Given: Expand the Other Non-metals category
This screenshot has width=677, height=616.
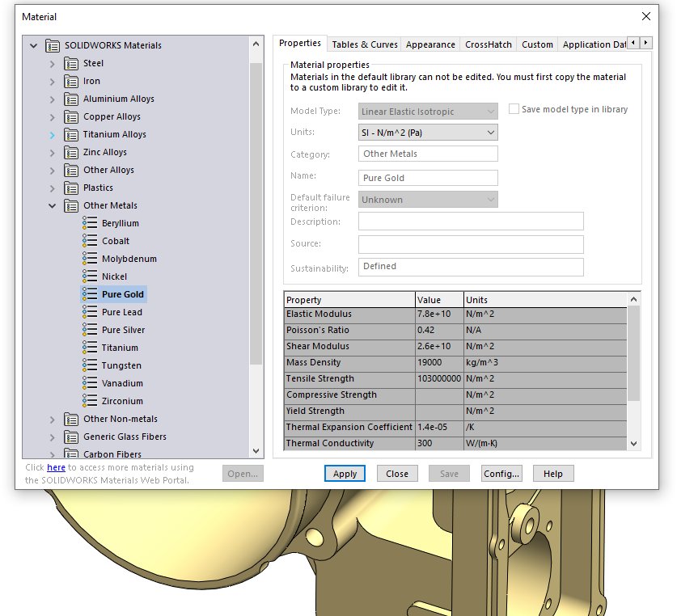Looking at the screenshot, I should click(53, 420).
